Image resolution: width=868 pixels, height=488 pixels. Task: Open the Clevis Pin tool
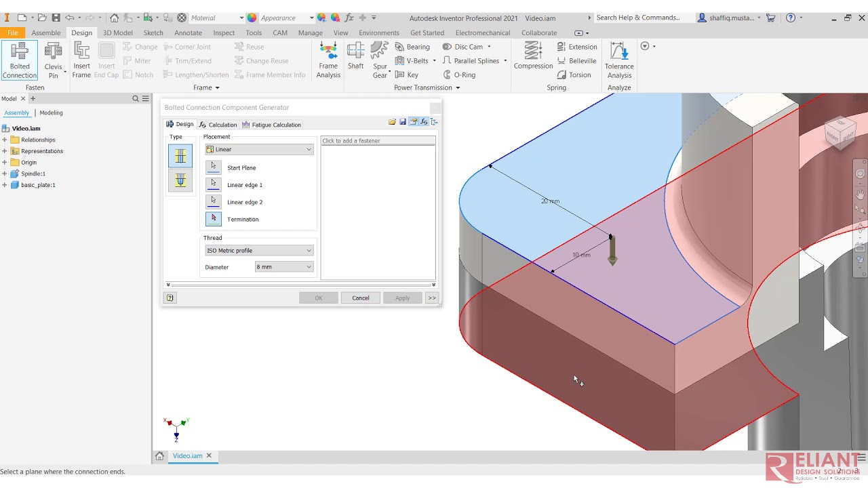[53, 61]
